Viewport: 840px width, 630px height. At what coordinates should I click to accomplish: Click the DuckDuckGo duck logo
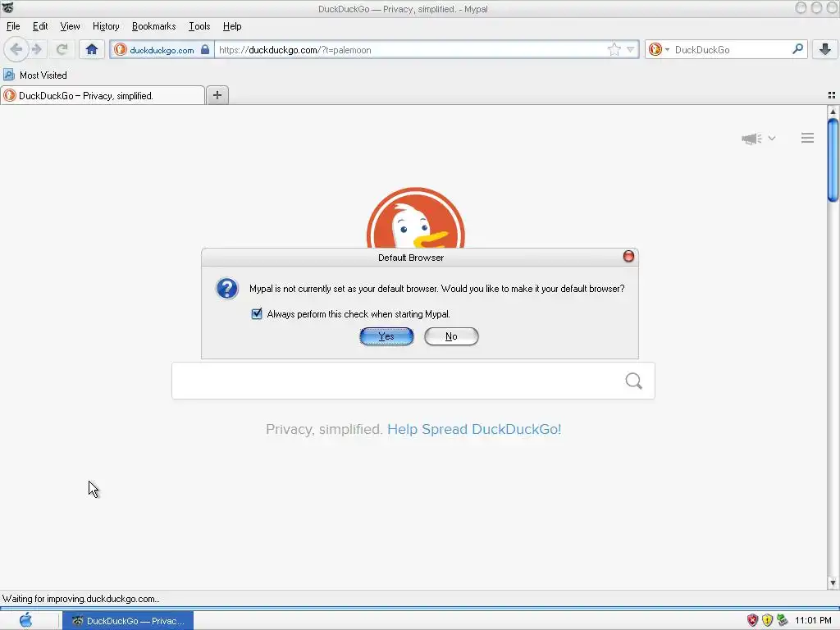coord(415,217)
